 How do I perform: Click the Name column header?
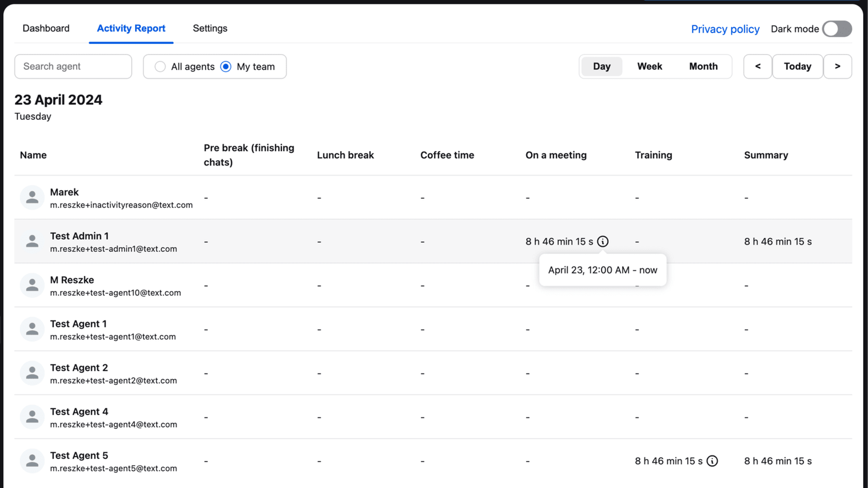click(x=33, y=155)
